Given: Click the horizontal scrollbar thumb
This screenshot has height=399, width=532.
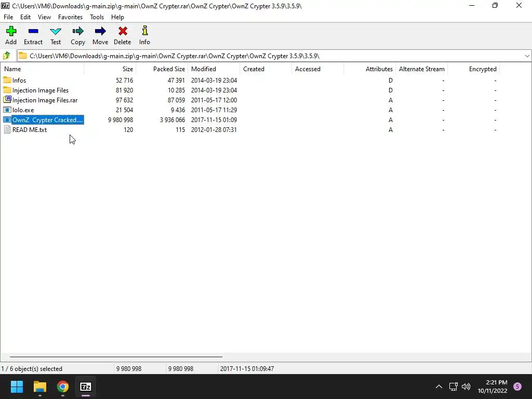Looking at the screenshot, I should [x=116, y=356].
